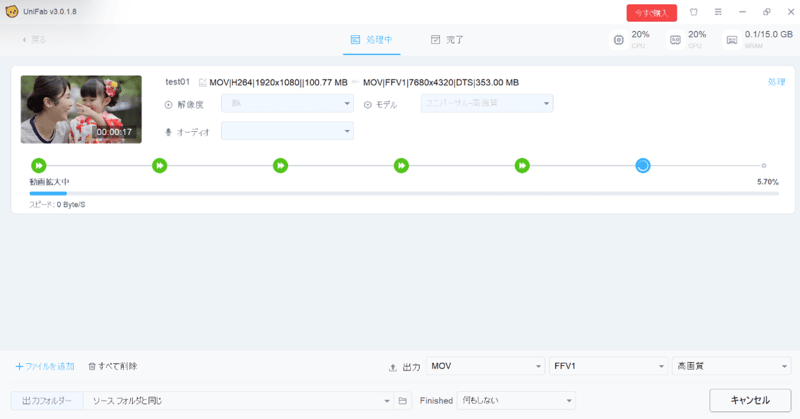Click the blue in-progress step spinner

click(x=643, y=165)
